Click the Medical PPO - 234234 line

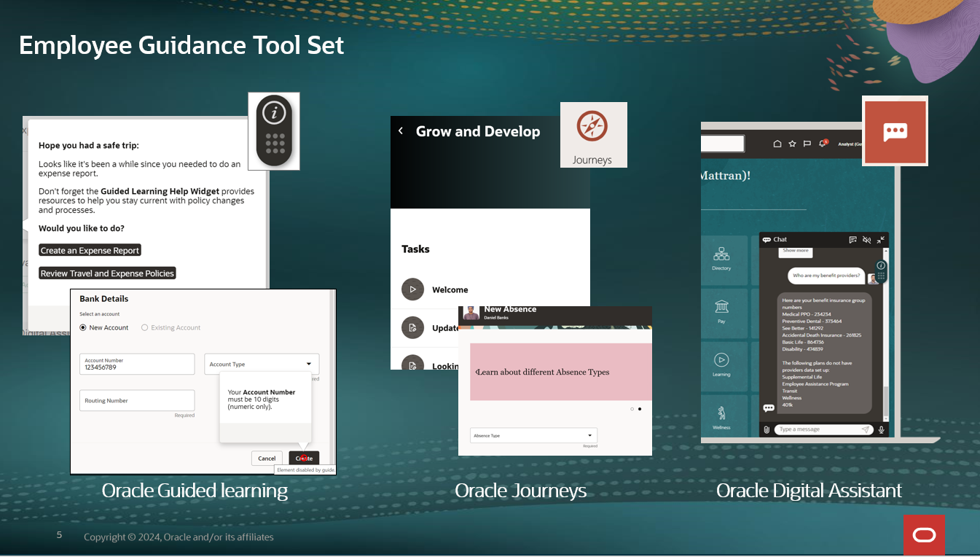tap(807, 314)
